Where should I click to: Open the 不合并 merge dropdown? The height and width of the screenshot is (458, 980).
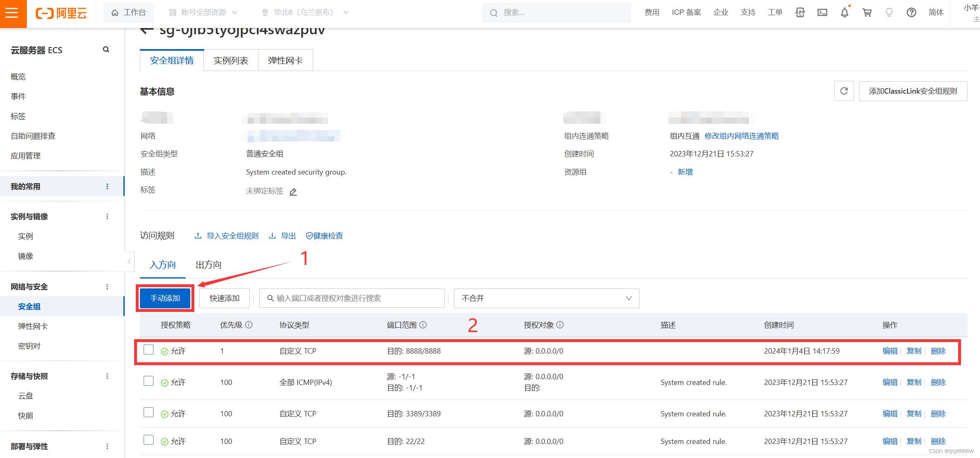[x=546, y=298]
